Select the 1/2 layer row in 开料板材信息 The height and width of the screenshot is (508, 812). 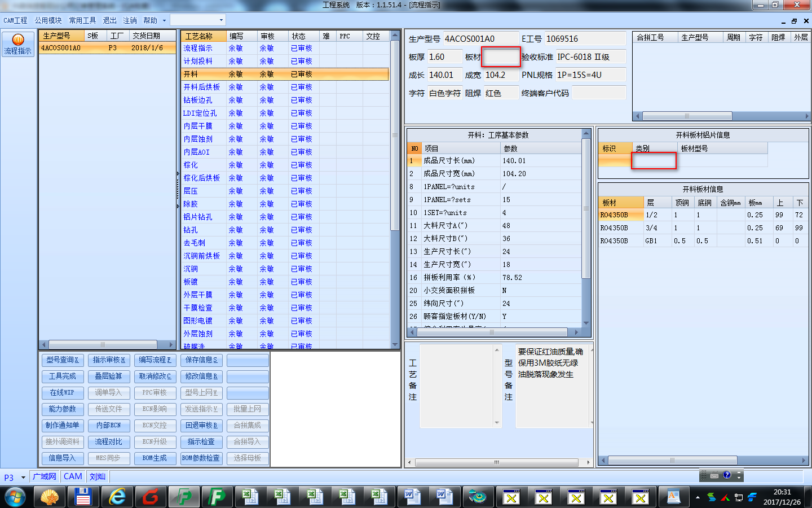point(703,215)
